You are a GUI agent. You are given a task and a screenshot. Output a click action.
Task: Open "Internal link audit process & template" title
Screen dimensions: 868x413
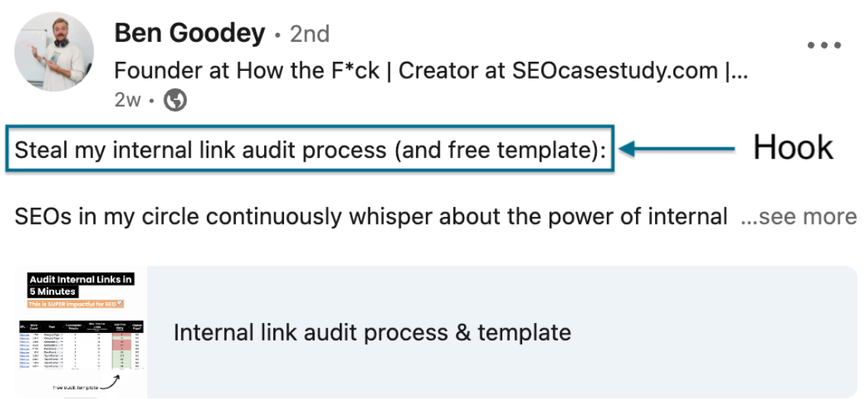(x=372, y=332)
